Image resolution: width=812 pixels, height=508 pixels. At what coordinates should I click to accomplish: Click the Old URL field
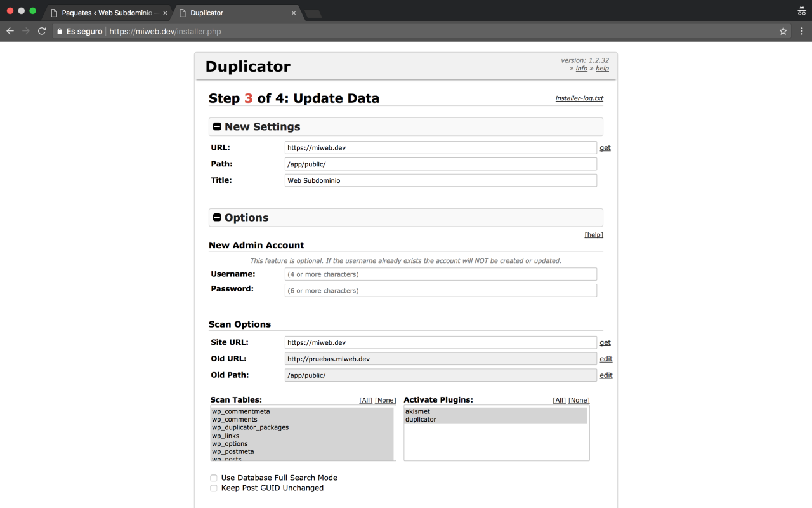pyautogui.click(x=441, y=359)
